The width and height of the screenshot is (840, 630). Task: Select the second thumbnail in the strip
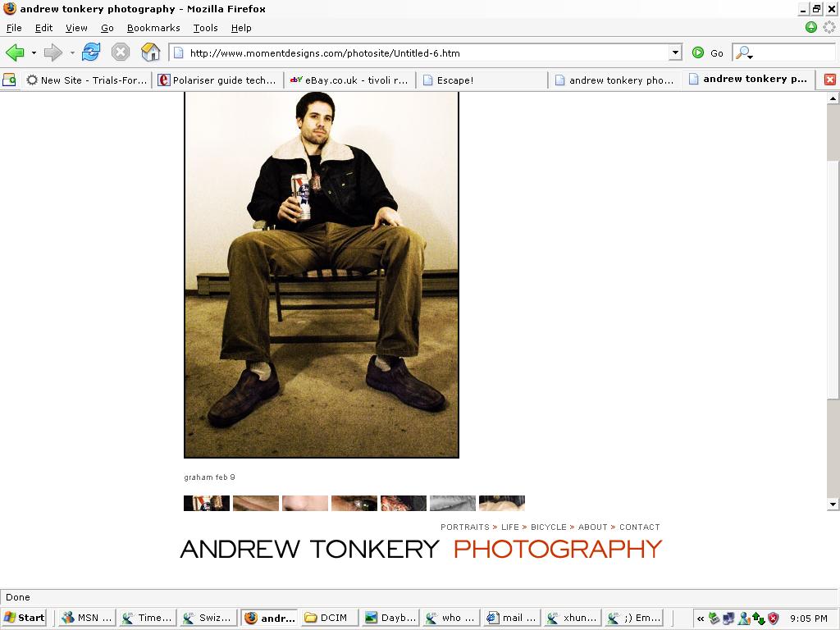[256, 503]
